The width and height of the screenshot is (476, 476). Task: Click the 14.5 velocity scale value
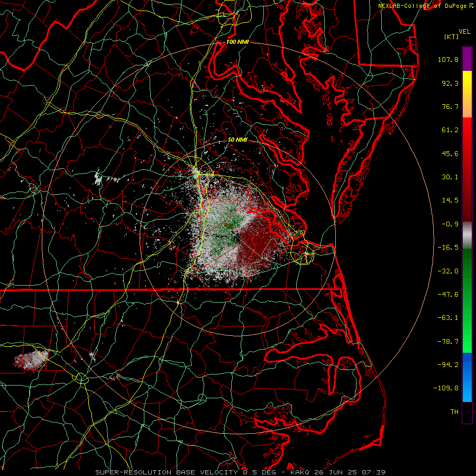(x=450, y=200)
